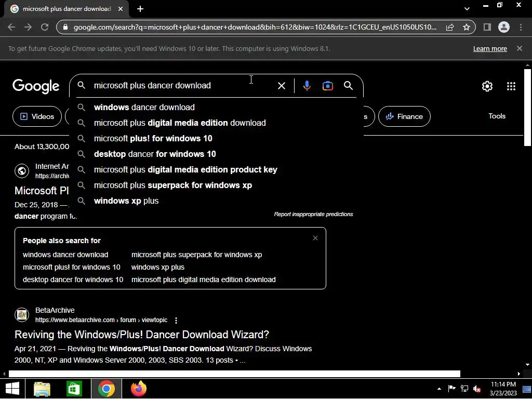Screen dimensions: 532x399
Task: Go to the Google homepage logo
Action: coord(36,86)
